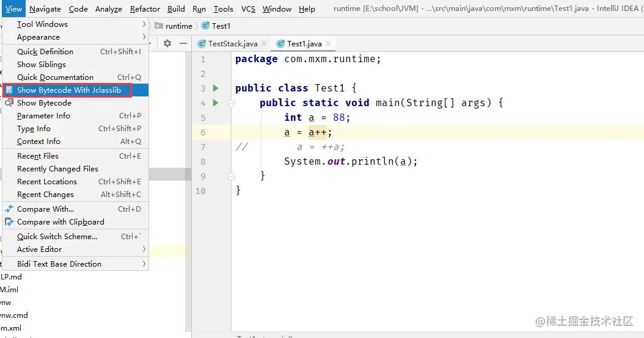Select the .iml file in project tree
Image resolution: width=644 pixels, height=338 pixels.
tap(9, 289)
